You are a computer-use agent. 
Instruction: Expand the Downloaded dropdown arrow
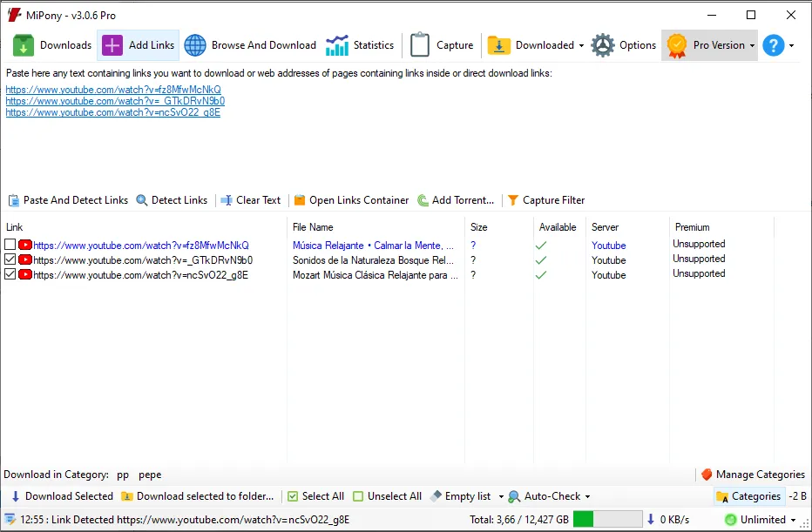point(581,45)
